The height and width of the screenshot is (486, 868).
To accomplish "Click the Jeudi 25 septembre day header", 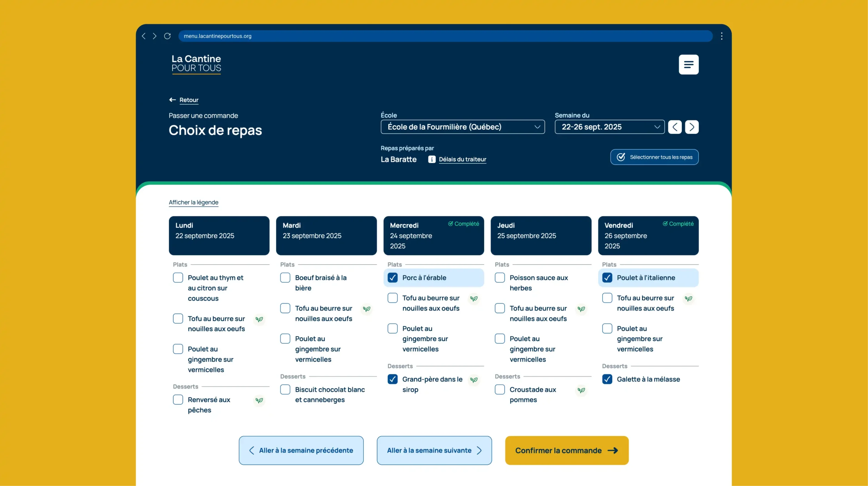I will click(541, 236).
